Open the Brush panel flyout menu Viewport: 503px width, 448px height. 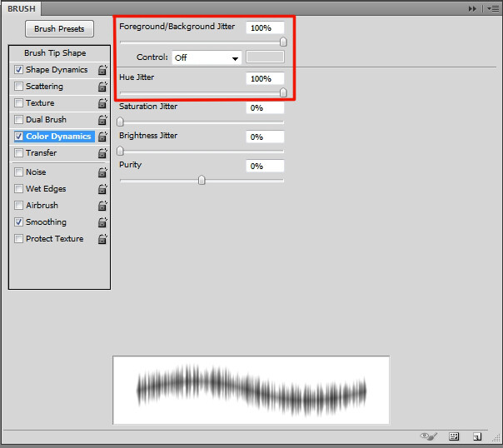(x=493, y=8)
